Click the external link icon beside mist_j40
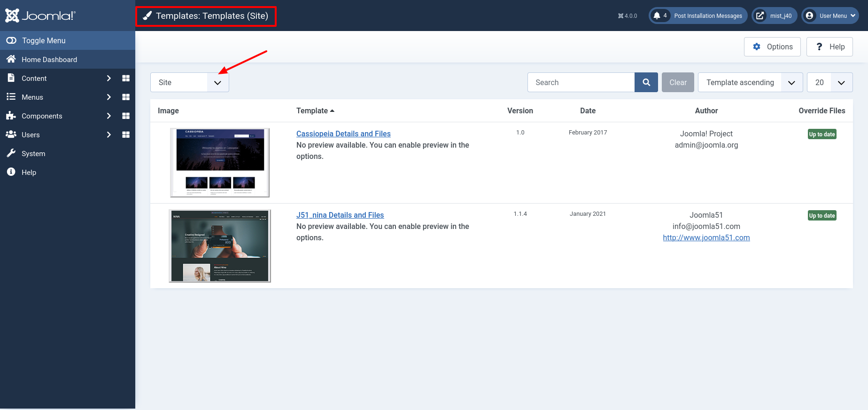This screenshot has width=868, height=410. [x=759, y=16]
